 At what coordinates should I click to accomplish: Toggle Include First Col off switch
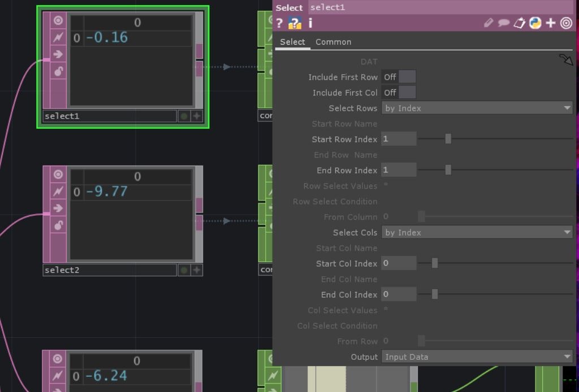[x=399, y=93]
